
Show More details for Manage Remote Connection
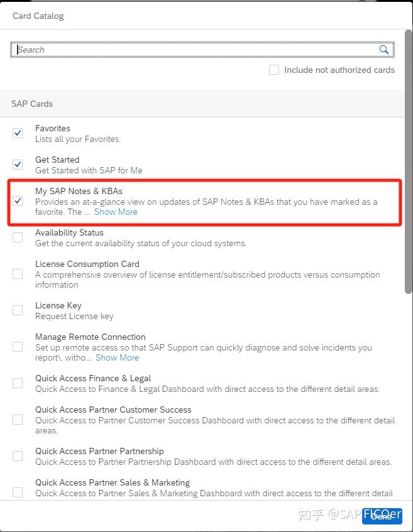[x=118, y=357]
